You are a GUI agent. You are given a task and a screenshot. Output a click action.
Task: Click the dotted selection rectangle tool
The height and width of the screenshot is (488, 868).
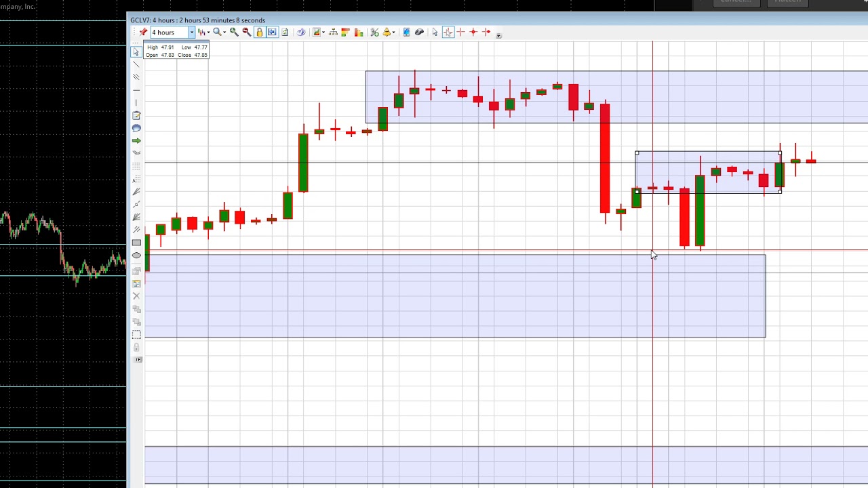136,334
